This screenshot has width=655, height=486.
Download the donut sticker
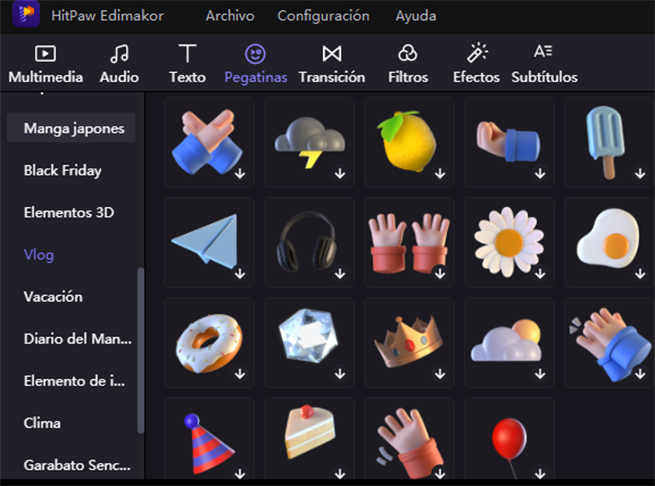pos(240,374)
